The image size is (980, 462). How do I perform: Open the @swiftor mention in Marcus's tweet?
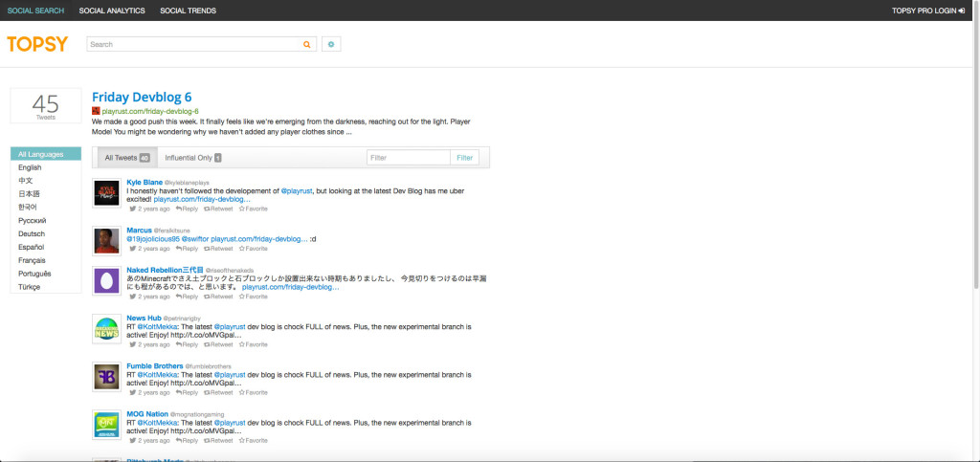click(195, 239)
